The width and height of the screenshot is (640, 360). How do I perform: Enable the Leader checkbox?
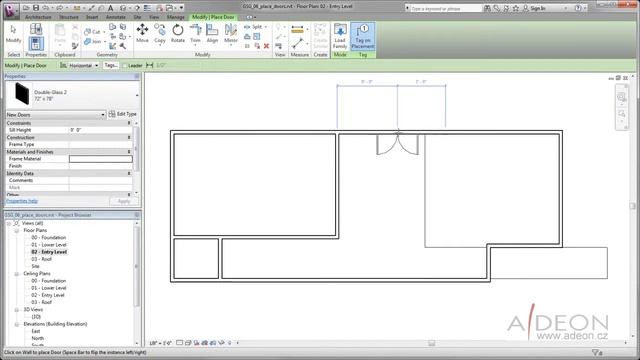click(125, 65)
